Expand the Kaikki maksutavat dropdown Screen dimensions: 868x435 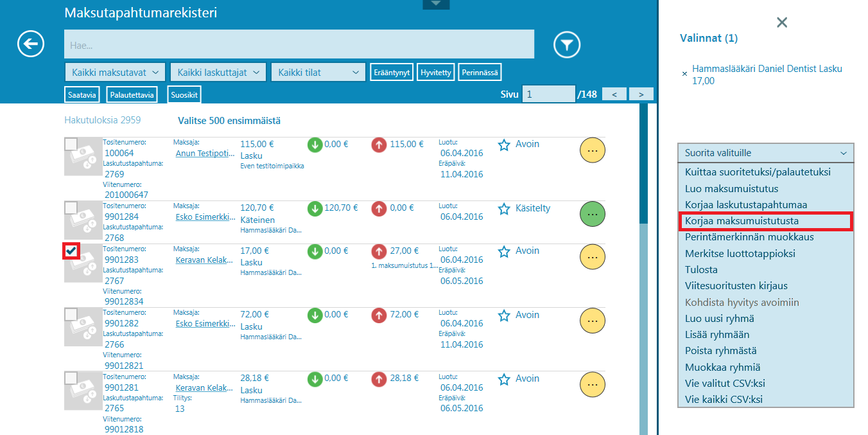[116, 73]
